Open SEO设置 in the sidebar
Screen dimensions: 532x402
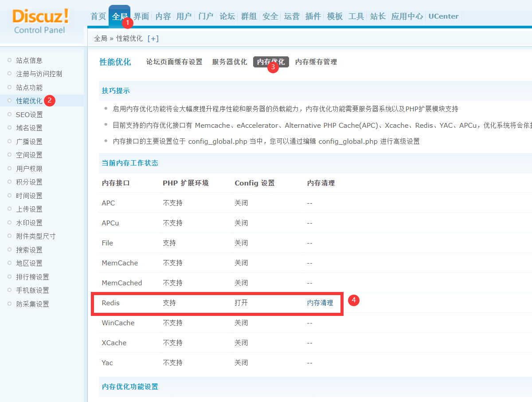tap(29, 114)
